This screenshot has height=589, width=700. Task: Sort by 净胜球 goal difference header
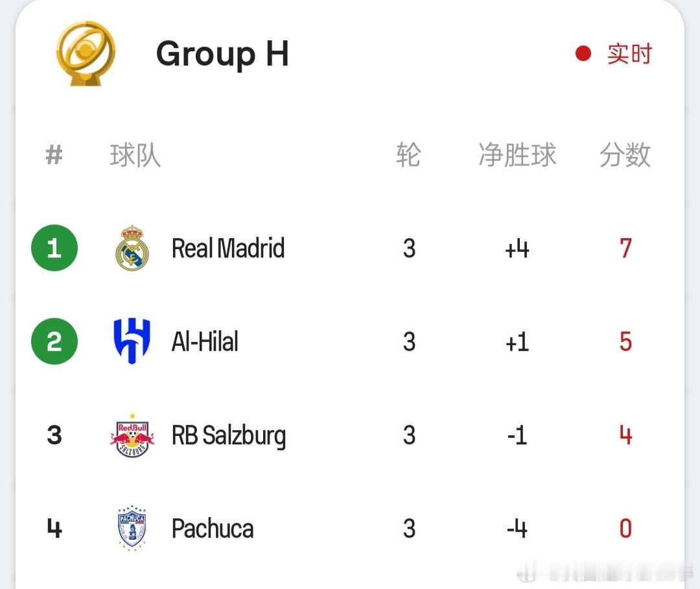pyautogui.click(x=517, y=155)
